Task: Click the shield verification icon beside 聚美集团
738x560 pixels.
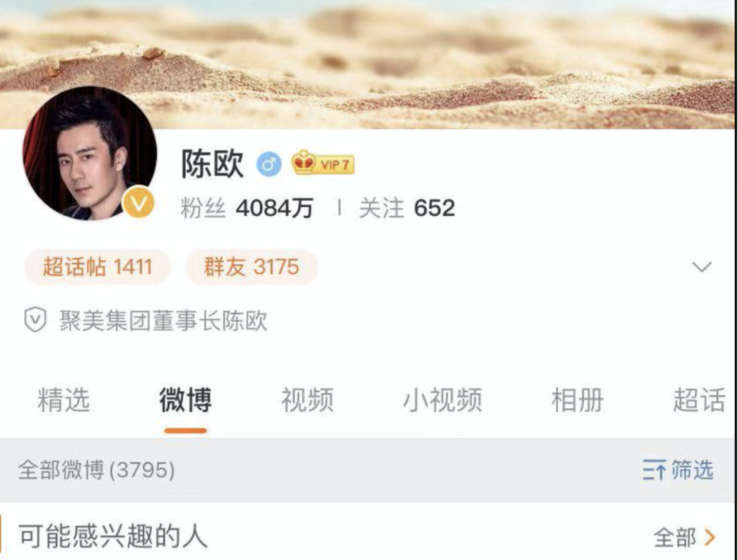Action: [36, 320]
